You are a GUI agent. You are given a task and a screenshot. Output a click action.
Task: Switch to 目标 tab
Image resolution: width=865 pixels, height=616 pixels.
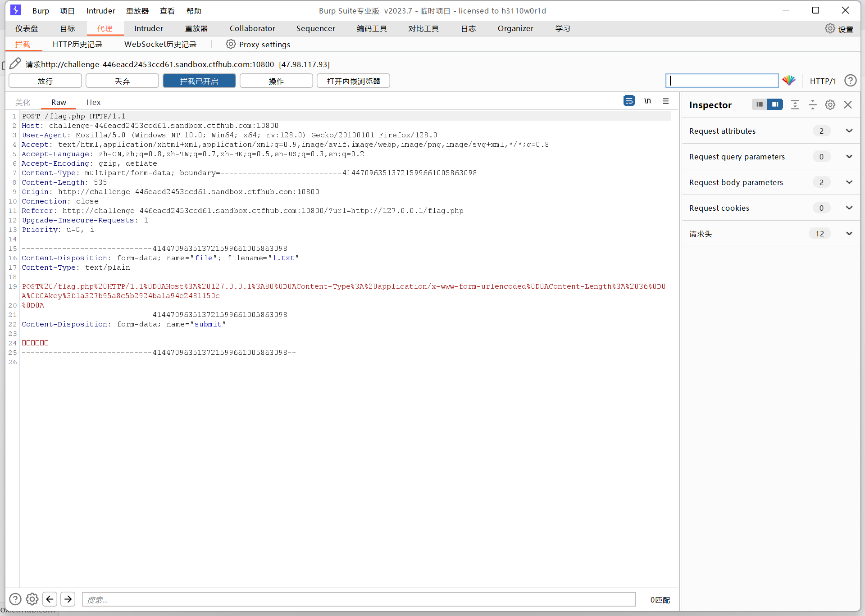[x=68, y=28]
